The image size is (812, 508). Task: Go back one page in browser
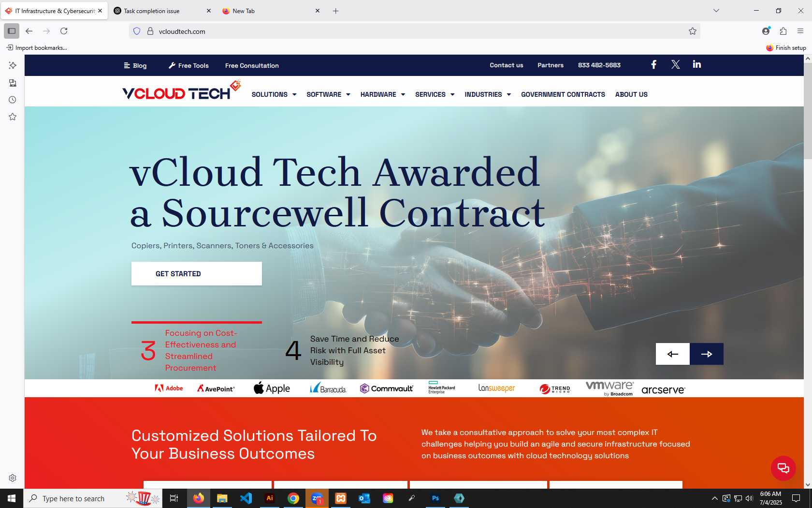(x=29, y=31)
